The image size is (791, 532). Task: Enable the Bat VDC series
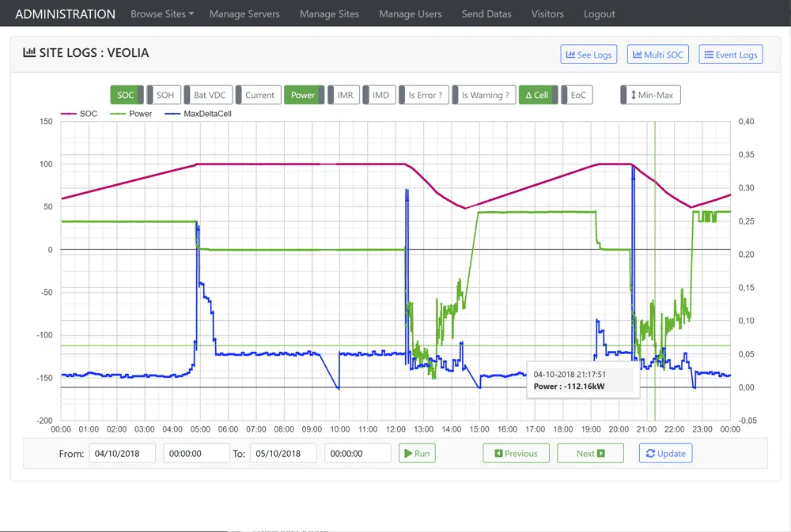210,95
